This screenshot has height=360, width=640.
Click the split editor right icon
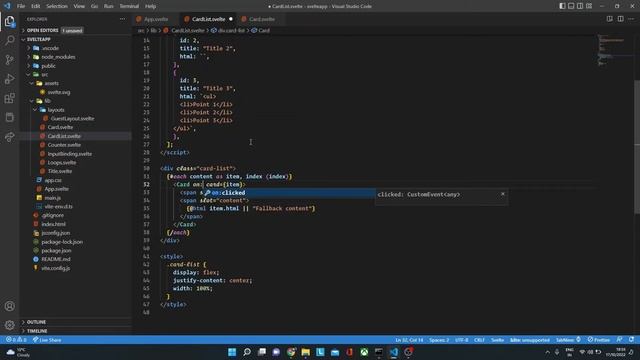620,19
